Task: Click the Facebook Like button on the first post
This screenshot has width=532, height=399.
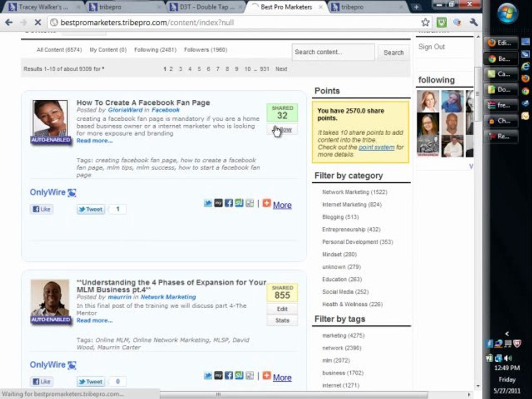Action: click(42, 209)
